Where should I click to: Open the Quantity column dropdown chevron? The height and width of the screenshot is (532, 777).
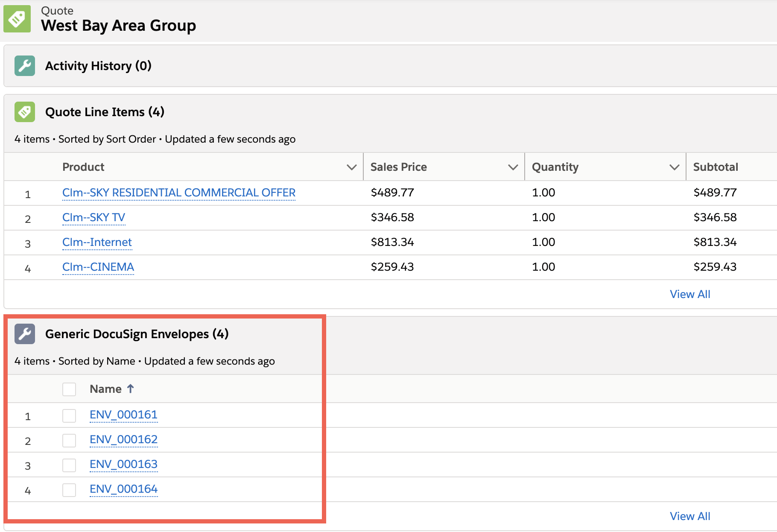click(x=675, y=167)
